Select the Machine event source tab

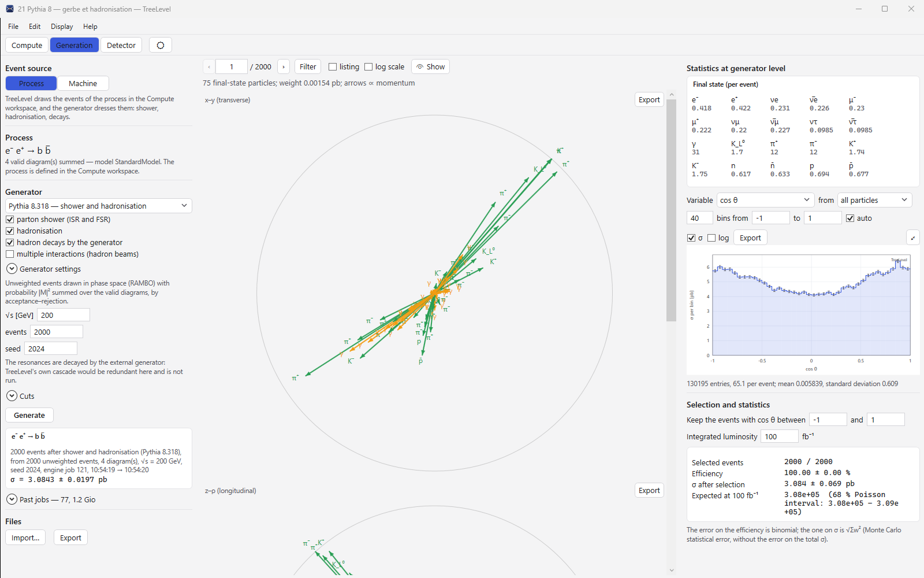click(83, 83)
